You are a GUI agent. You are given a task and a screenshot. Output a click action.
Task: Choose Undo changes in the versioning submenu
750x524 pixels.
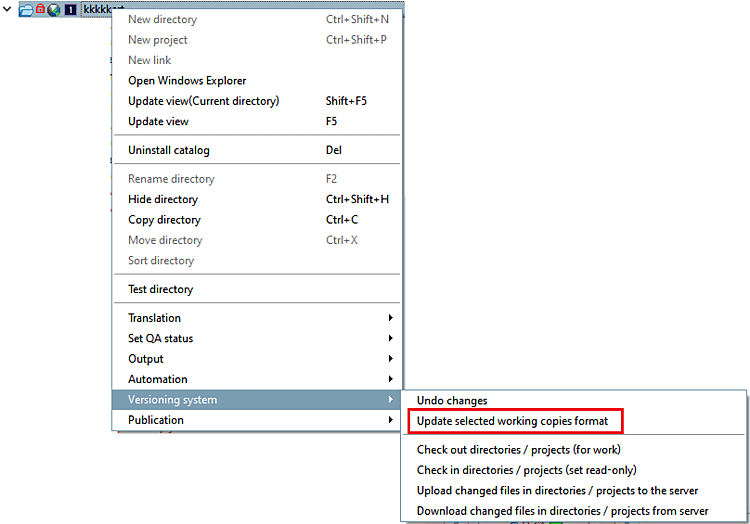[x=452, y=401]
